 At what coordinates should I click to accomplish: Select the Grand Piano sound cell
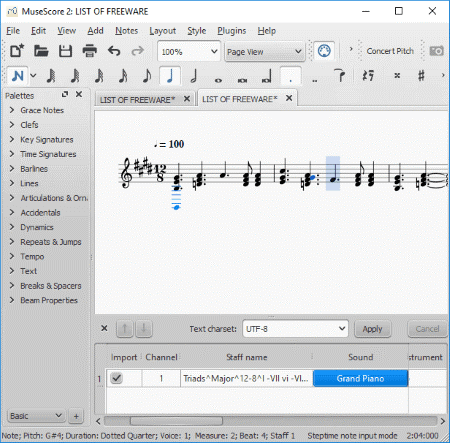click(x=360, y=378)
